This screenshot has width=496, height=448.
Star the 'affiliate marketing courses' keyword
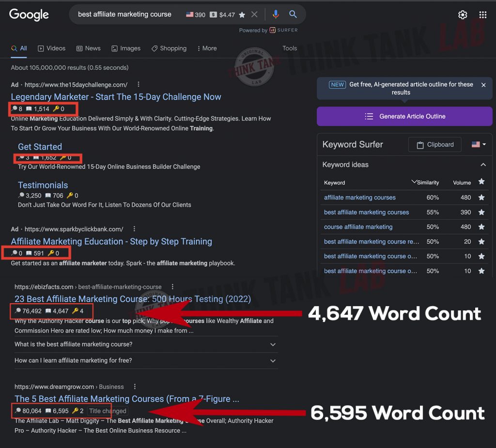[x=481, y=198]
